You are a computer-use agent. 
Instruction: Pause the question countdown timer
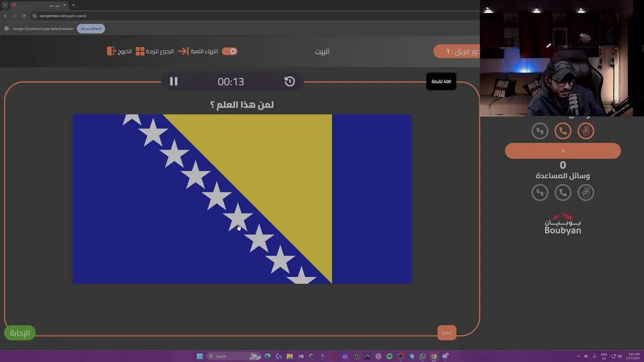pos(174,81)
